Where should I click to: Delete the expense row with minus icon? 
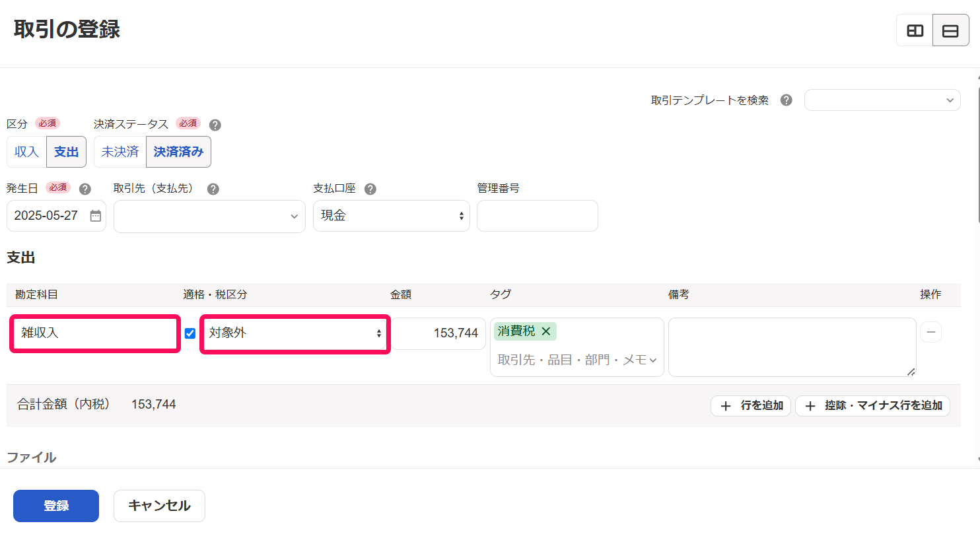(x=930, y=332)
